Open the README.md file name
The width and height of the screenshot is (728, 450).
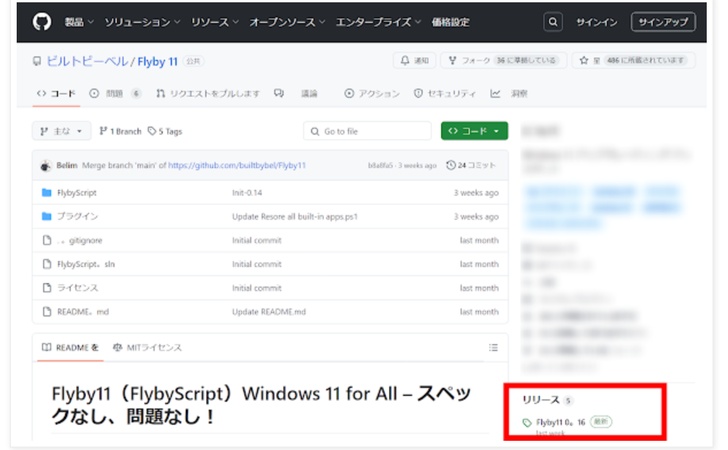click(x=83, y=312)
